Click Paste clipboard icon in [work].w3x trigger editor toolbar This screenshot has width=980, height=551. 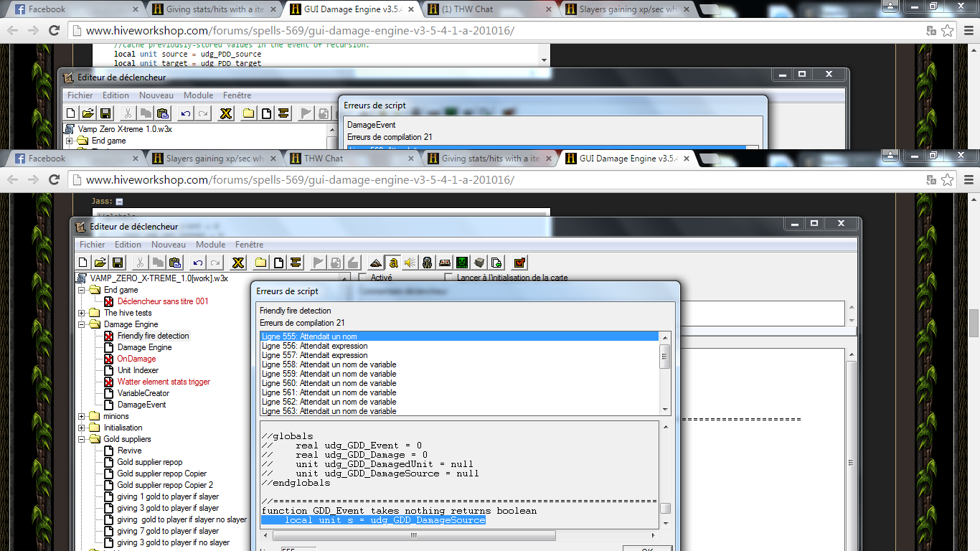pos(174,263)
